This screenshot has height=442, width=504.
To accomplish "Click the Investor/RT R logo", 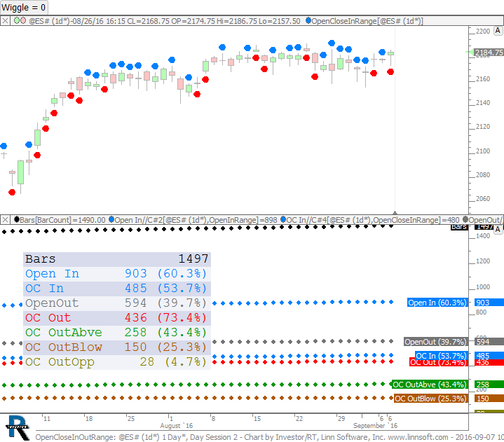I will tap(18, 427).
